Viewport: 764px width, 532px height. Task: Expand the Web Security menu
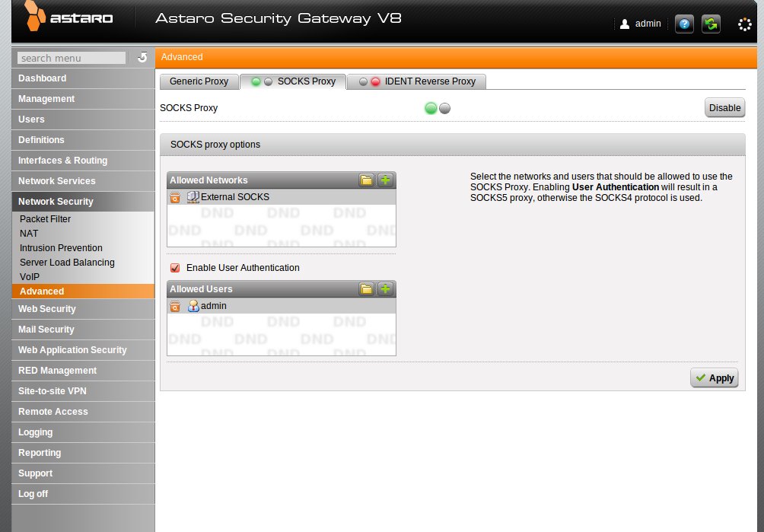tap(83, 309)
